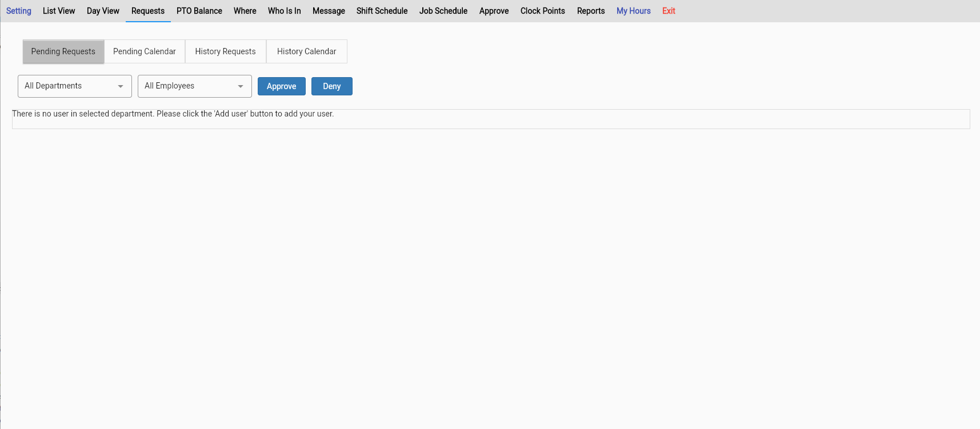Switch to History Calendar tab
980x429 pixels.
coord(307,51)
